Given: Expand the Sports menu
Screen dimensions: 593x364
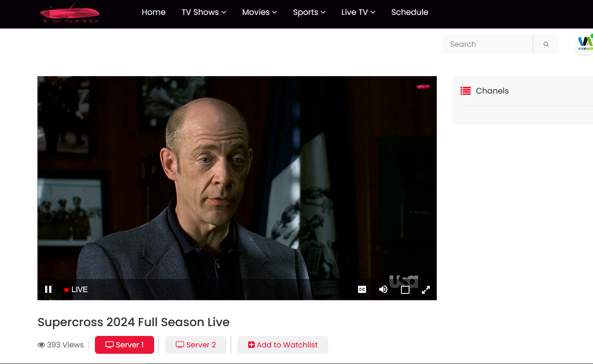Looking at the screenshot, I should click(309, 12).
